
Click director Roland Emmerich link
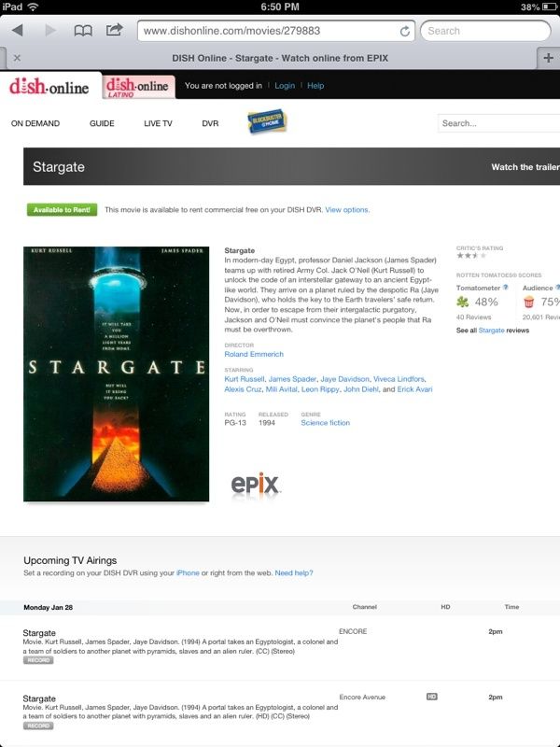(254, 354)
